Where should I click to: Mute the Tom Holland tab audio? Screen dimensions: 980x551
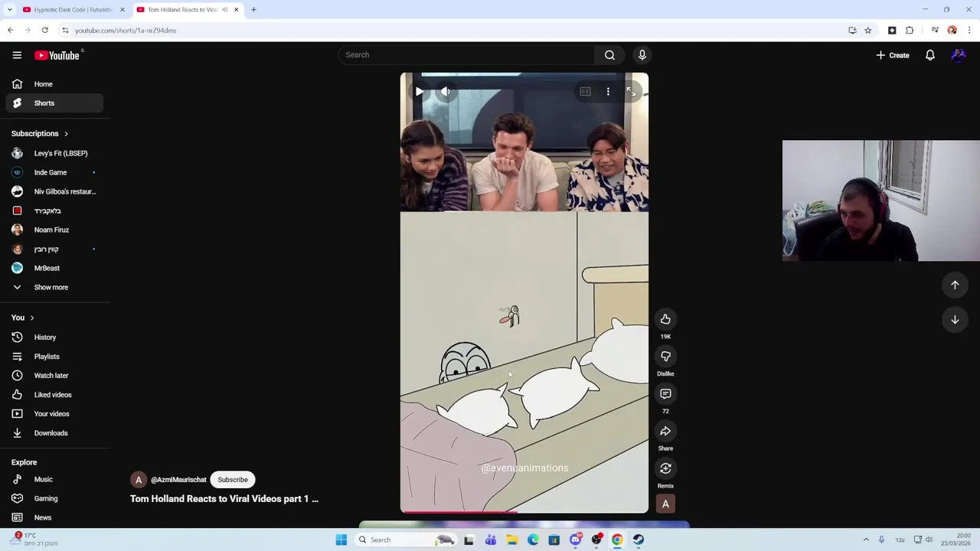(x=224, y=10)
